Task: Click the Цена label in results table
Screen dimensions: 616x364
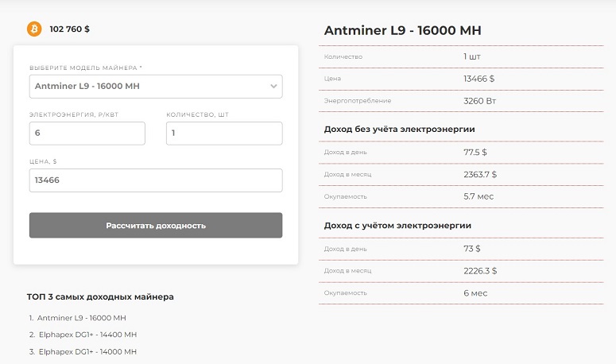Action: (x=332, y=79)
